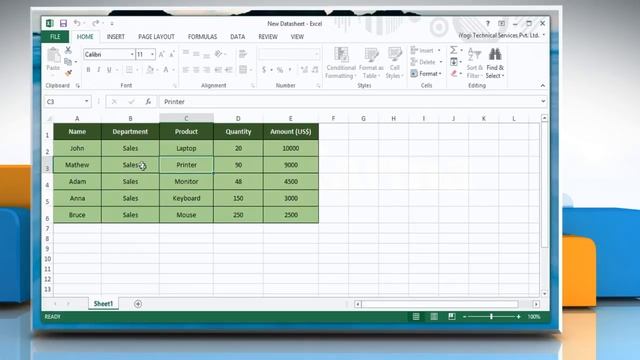
Task: Change text orientation
Action: (x=218, y=54)
